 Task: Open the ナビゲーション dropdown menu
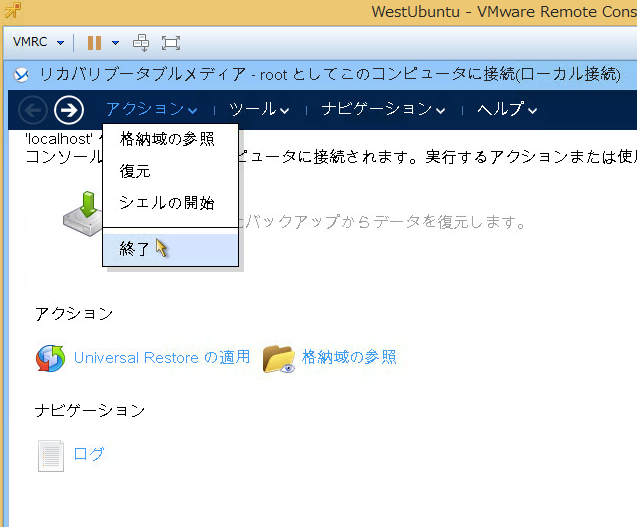[x=384, y=109]
